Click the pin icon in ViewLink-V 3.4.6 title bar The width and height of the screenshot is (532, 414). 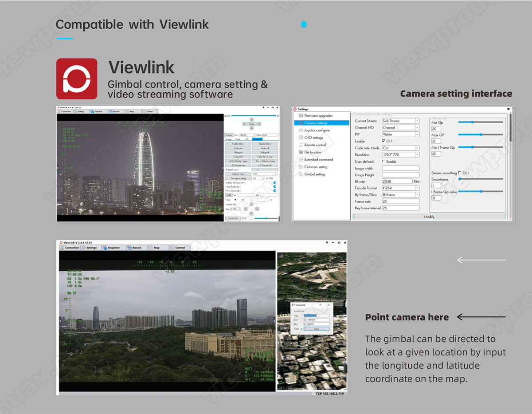point(328,243)
